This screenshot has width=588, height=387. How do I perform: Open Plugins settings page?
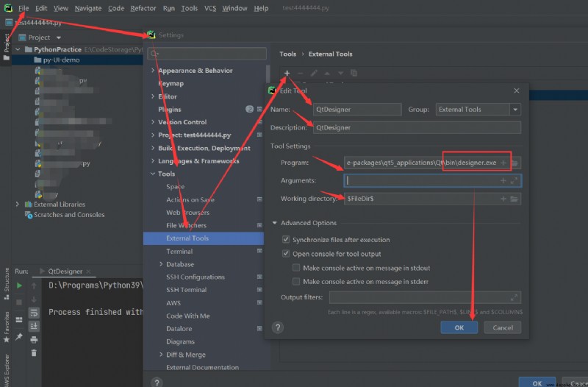170,109
